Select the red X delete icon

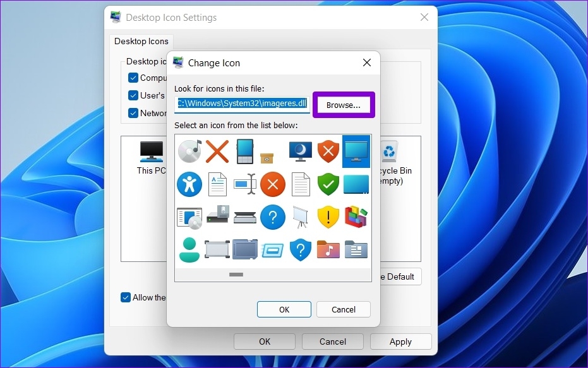[217, 151]
